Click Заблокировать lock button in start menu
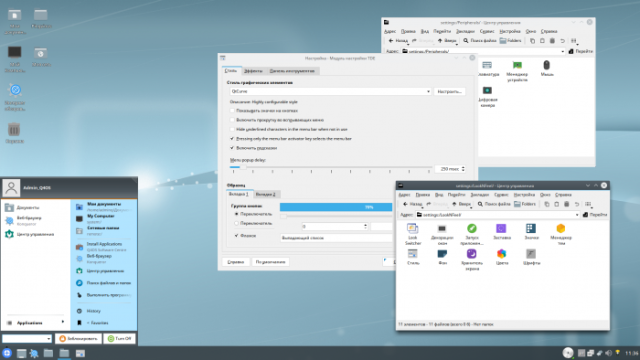The image size is (640, 360). [x=78, y=338]
